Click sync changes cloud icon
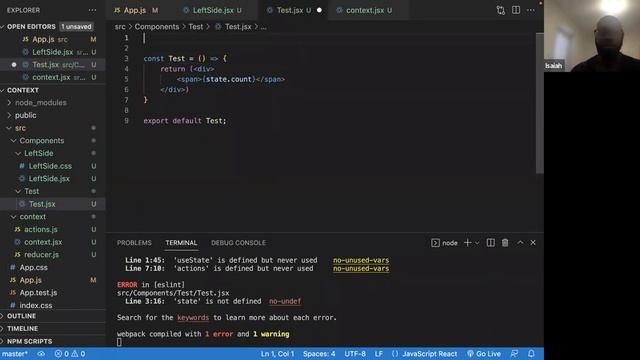The image size is (640, 360). (41, 354)
